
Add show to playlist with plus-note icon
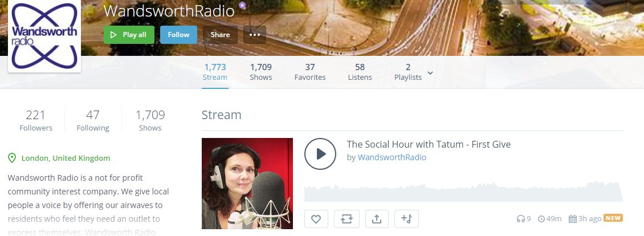tap(406, 219)
